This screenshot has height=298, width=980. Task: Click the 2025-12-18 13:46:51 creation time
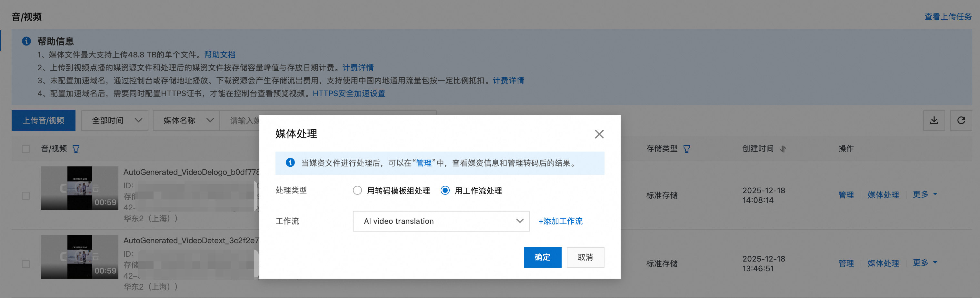coord(764,263)
